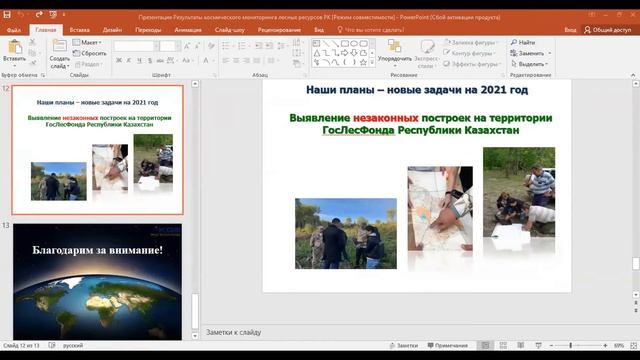Toggle Примечания comments pane in status bar
The height and width of the screenshot is (360, 640).
coord(447,345)
